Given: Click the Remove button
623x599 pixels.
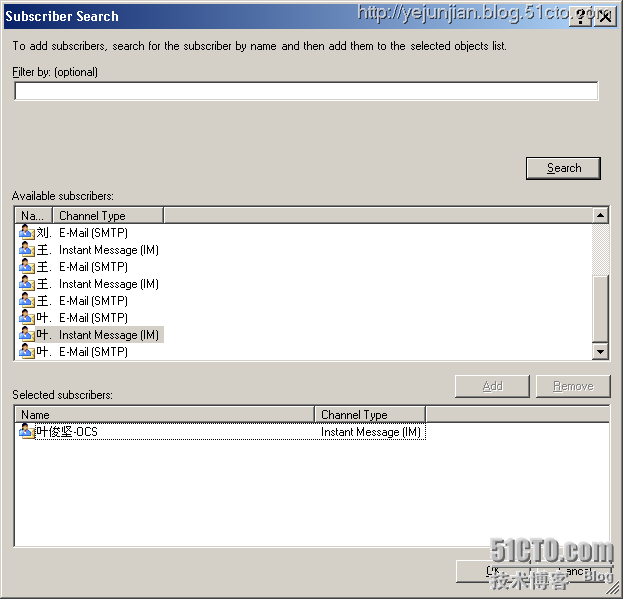Looking at the screenshot, I should (573, 386).
